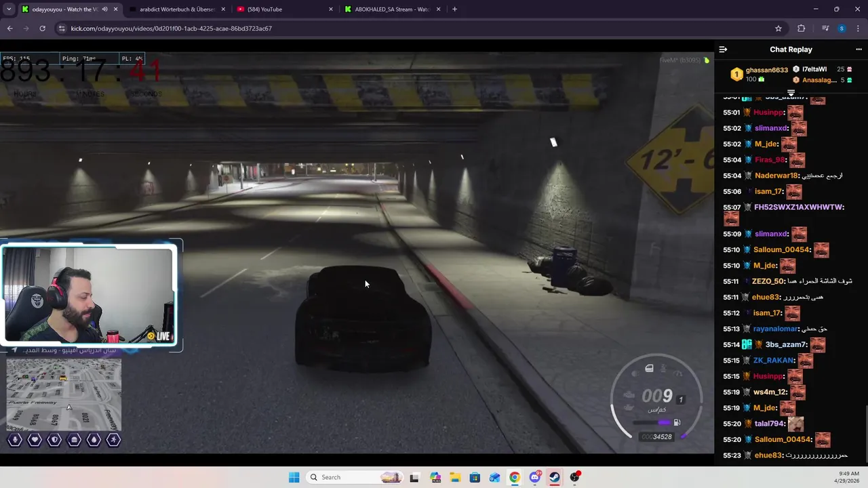Viewport: 868px width, 488px height.
Task: Click the emote posted by talal794
Action: click(795, 424)
